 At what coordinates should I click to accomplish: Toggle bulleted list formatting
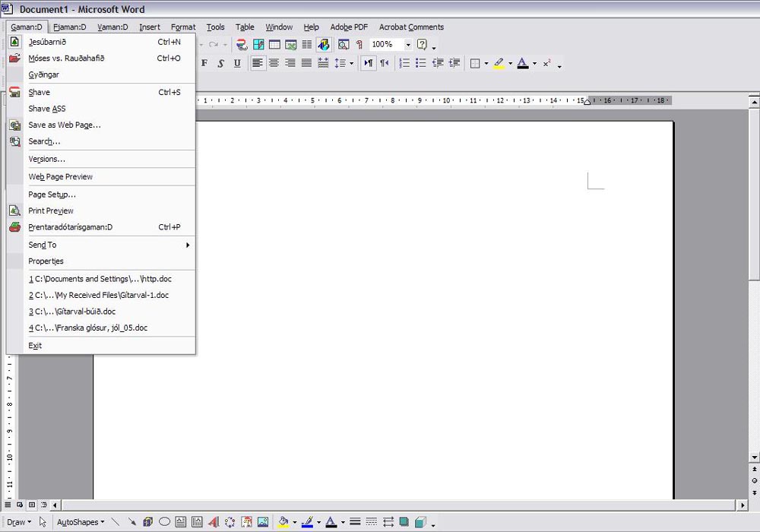click(421, 63)
